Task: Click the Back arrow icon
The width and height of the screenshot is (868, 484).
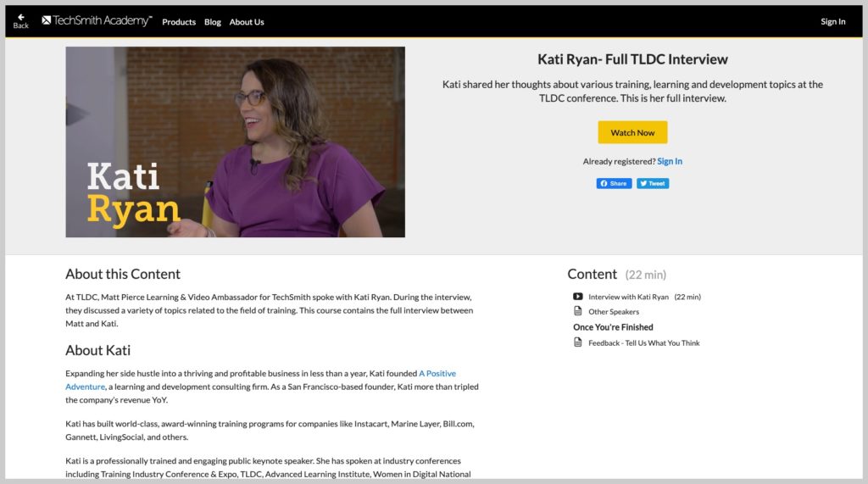Action: pyautogui.click(x=21, y=17)
